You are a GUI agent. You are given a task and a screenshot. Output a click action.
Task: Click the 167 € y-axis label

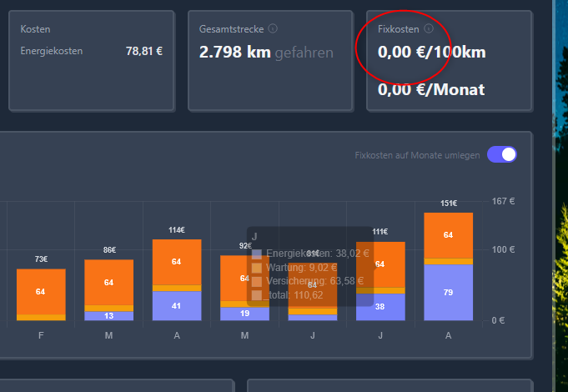(x=503, y=201)
